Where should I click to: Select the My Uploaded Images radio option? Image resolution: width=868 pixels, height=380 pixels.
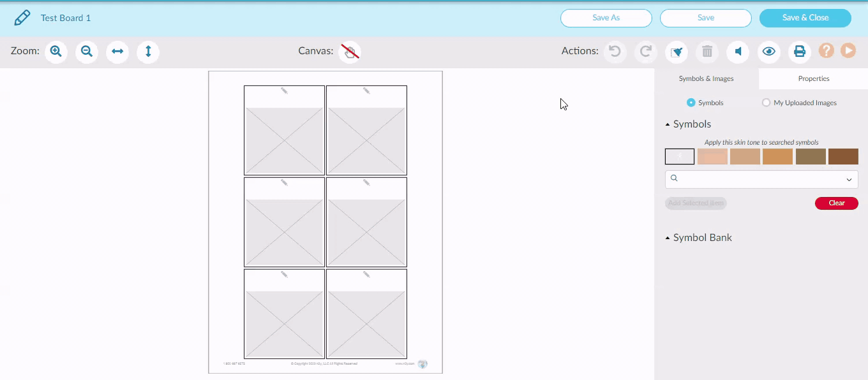pos(766,103)
